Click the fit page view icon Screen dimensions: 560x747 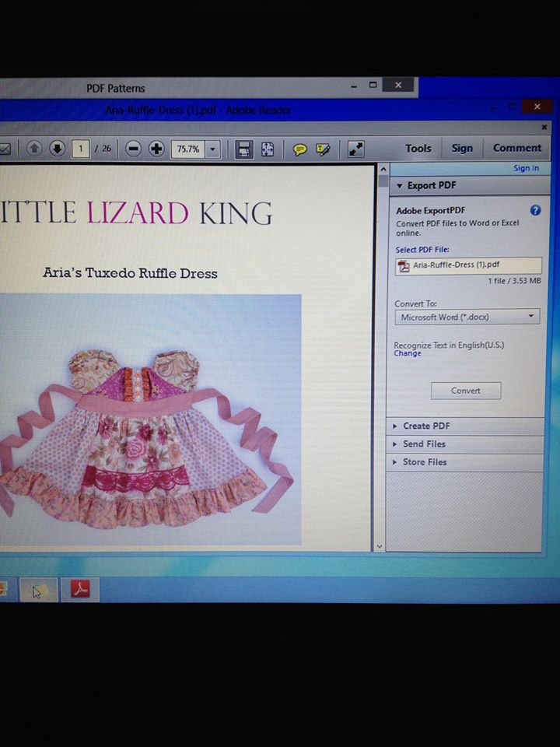pos(268,149)
